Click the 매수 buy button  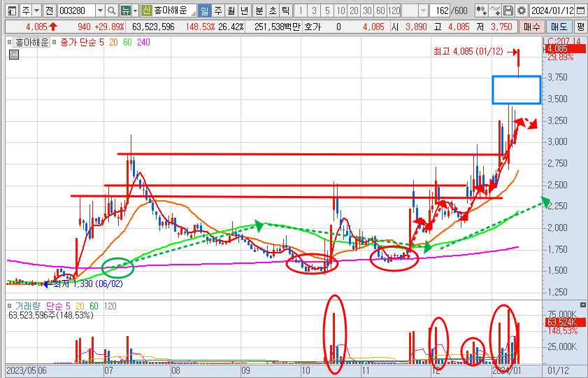point(531,27)
